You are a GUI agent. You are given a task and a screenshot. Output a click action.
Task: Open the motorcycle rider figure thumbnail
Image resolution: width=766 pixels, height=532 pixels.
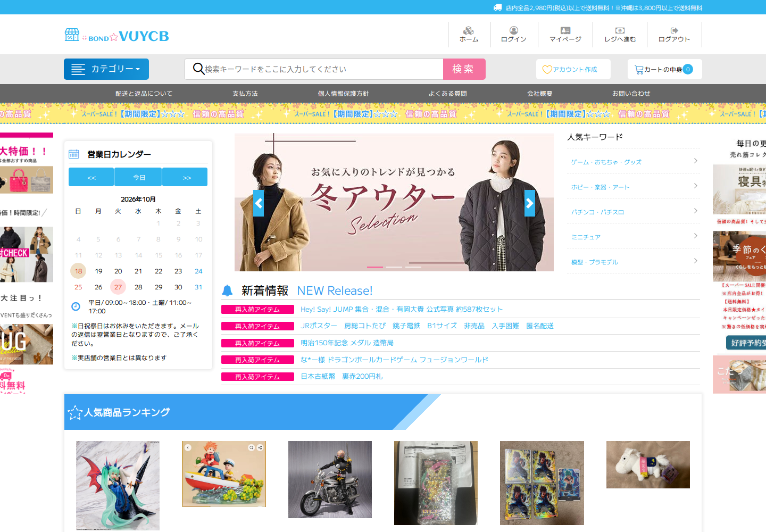click(x=330, y=479)
